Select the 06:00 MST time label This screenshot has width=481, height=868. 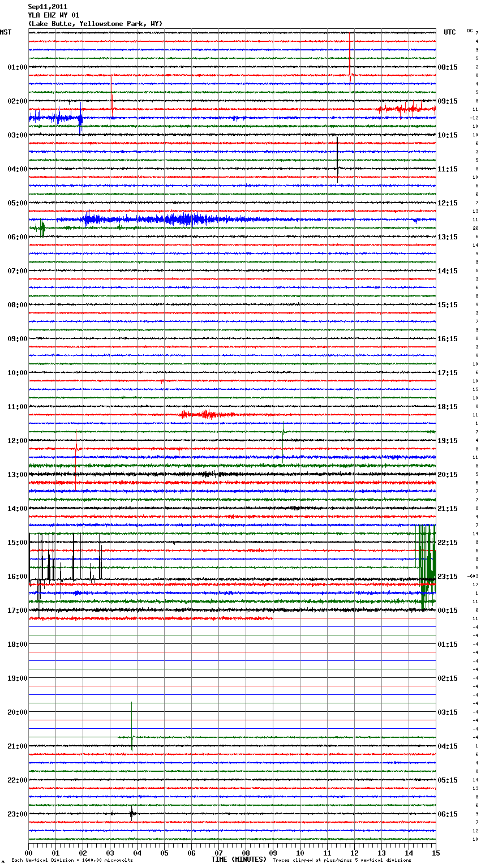click(x=18, y=237)
